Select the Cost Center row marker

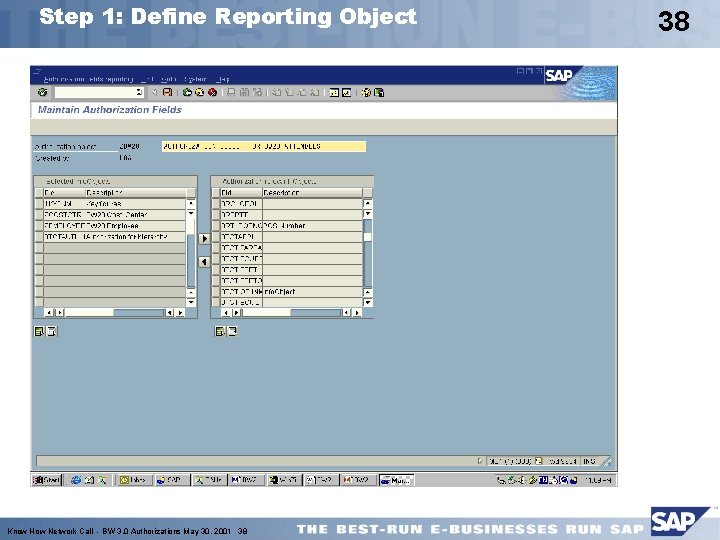tap(39, 214)
